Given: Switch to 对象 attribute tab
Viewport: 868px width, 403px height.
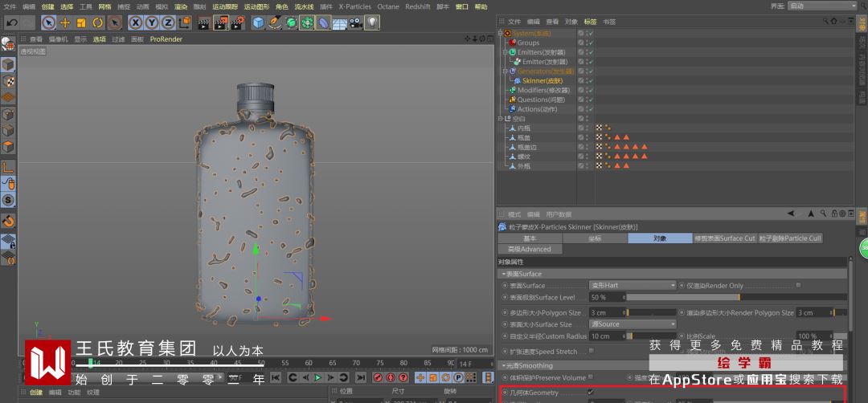Looking at the screenshot, I should click(x=660, y=238).
